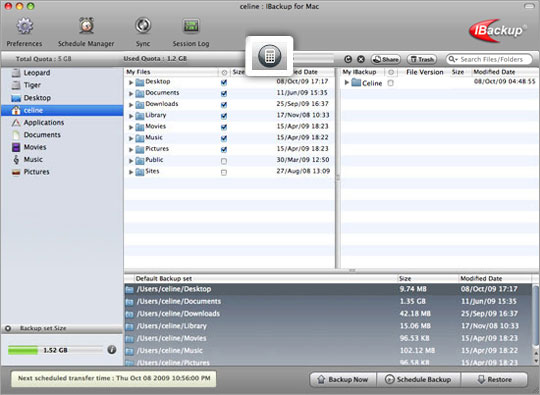The image size is (540, 395).
Task: Check the Public folder checkbox
Action: [224, 161]
